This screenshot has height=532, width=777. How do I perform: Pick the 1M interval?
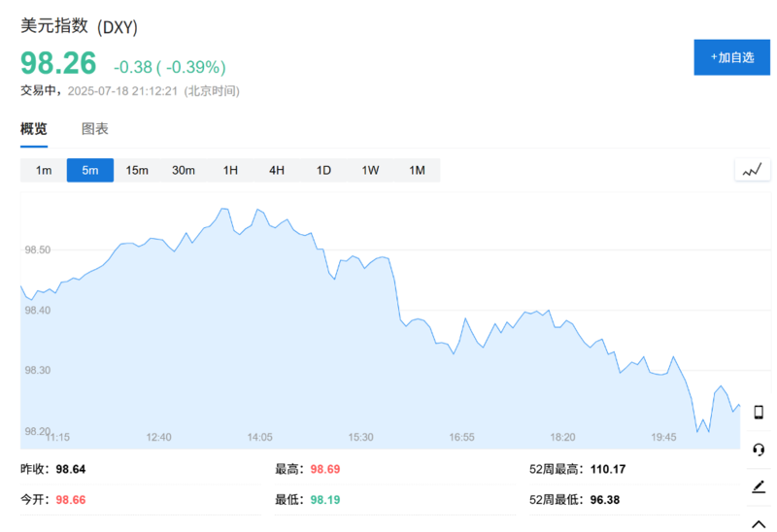pos(417,171)
